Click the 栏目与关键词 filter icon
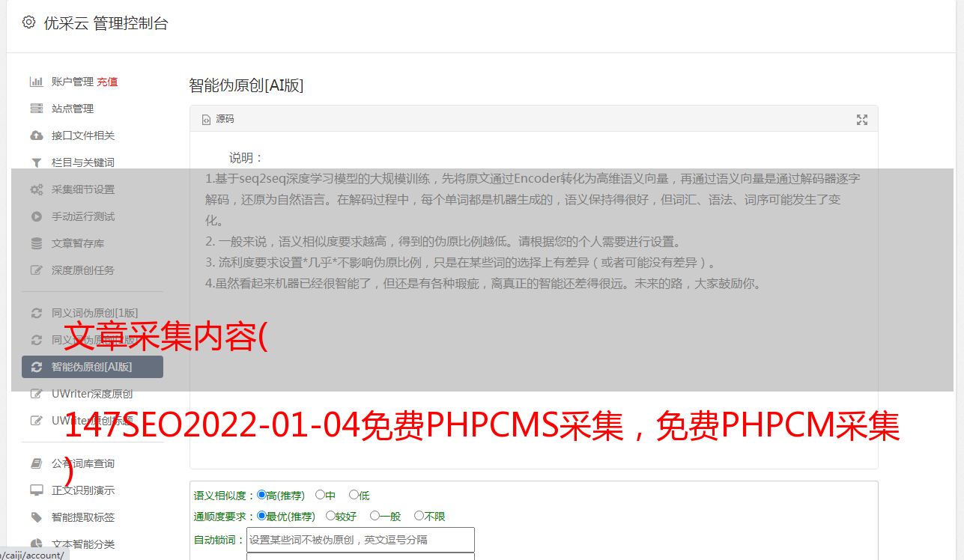This screenshot has height=560, width=964. (36, 162)
